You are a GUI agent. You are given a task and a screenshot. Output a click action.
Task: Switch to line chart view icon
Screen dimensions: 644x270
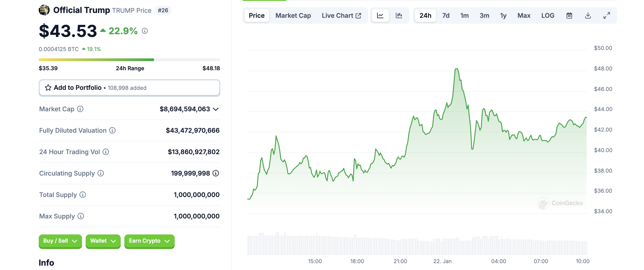(380, 16)
